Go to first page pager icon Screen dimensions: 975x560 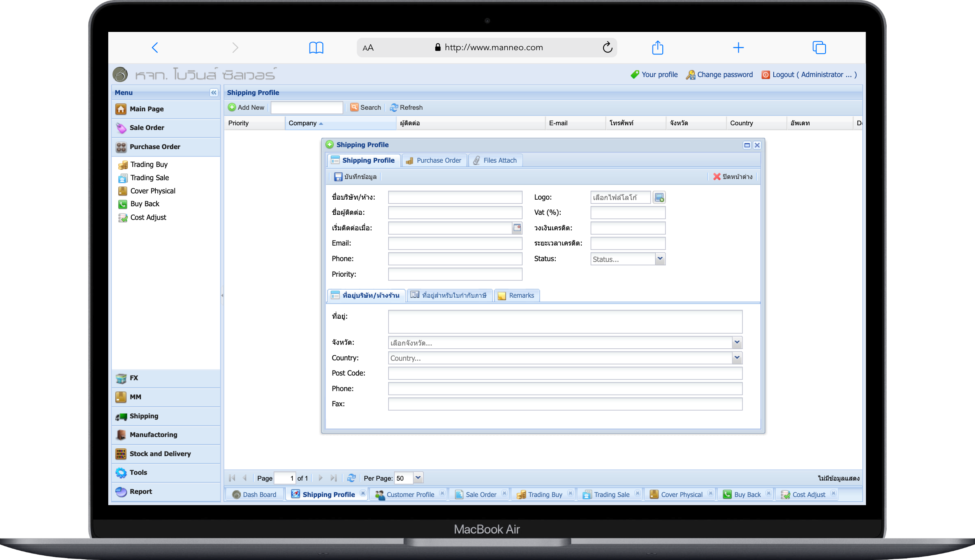pos(232,478)
